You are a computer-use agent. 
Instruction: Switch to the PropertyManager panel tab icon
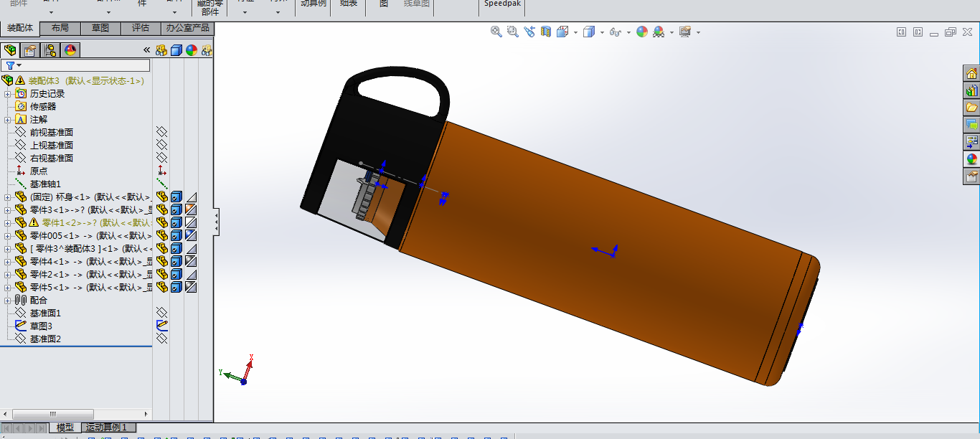(30, 50)
